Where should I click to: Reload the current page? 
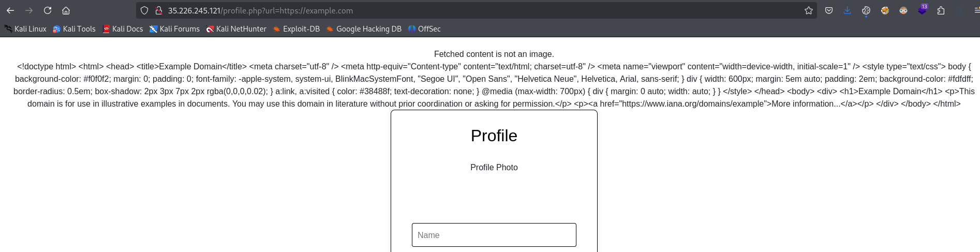click(48, 10)
